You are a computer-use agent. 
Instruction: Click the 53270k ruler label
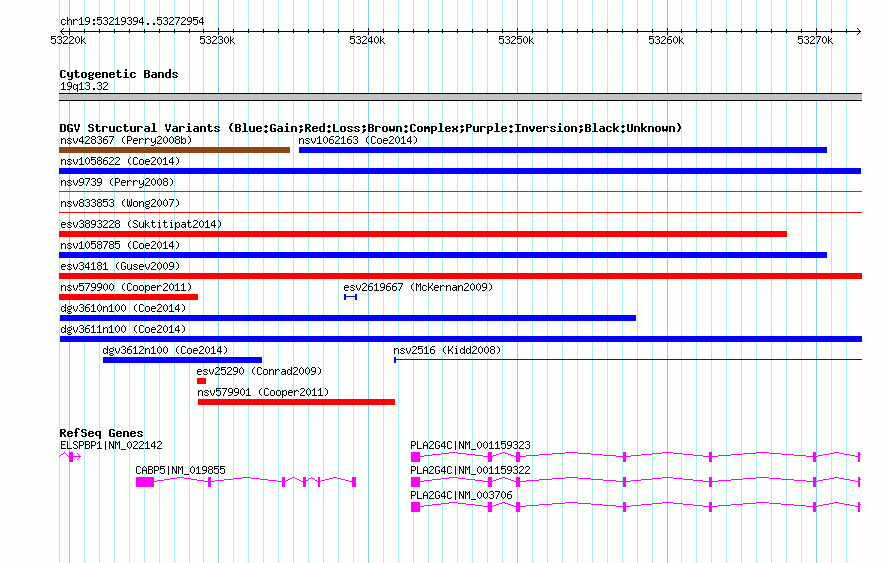pyautogui.click(x=815, y=40)
